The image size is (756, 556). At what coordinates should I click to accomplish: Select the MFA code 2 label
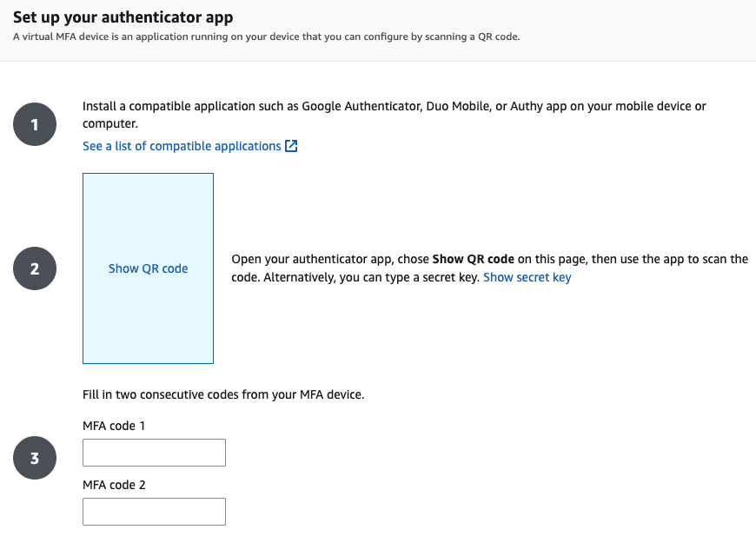(x=114, y=484)
